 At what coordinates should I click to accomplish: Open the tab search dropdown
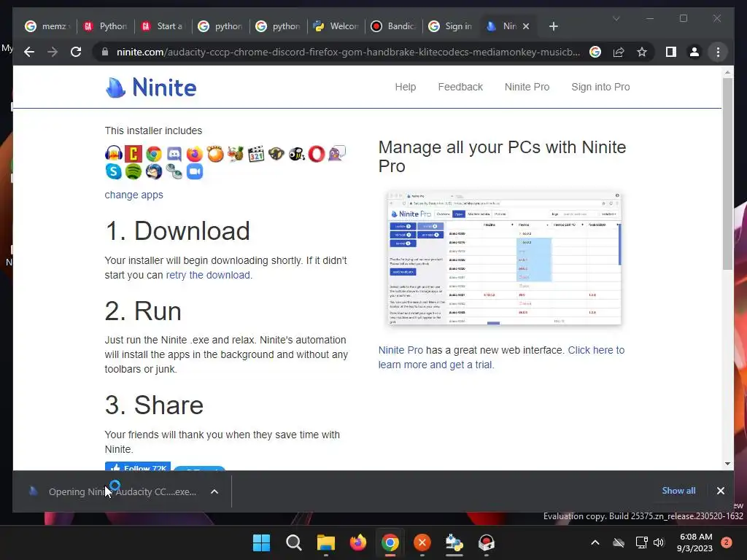616,18
